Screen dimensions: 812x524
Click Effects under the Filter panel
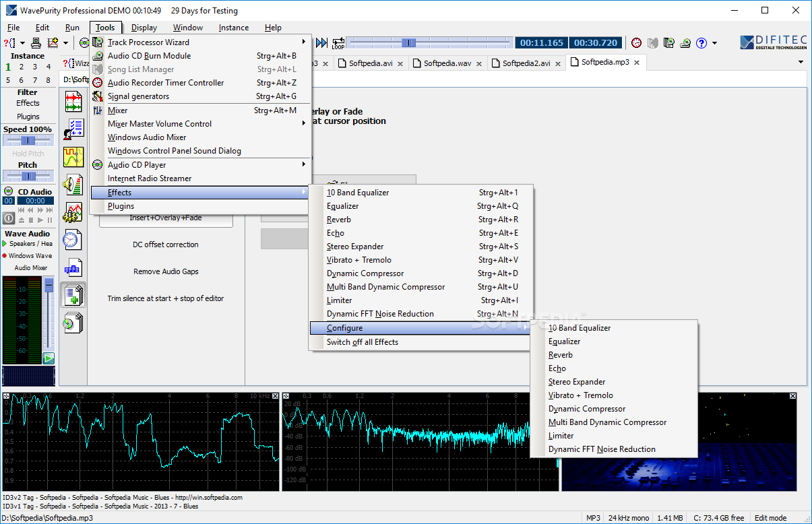(x=28, y=103)
